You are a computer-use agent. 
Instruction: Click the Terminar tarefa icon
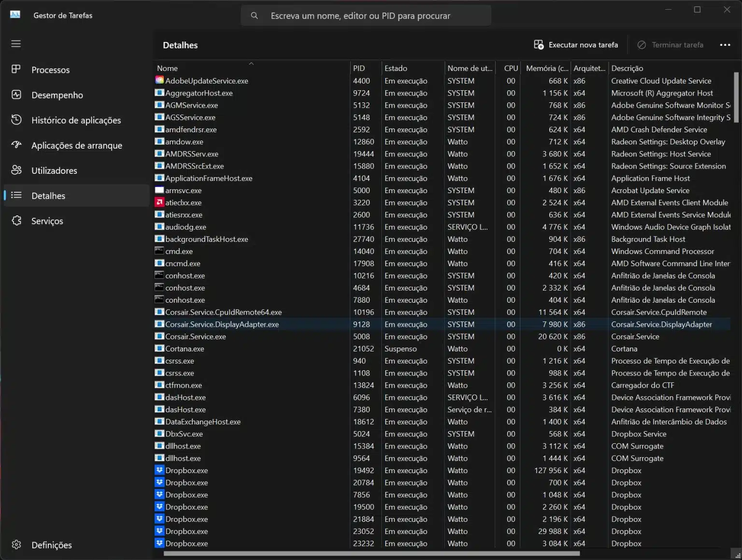[642, 44]
